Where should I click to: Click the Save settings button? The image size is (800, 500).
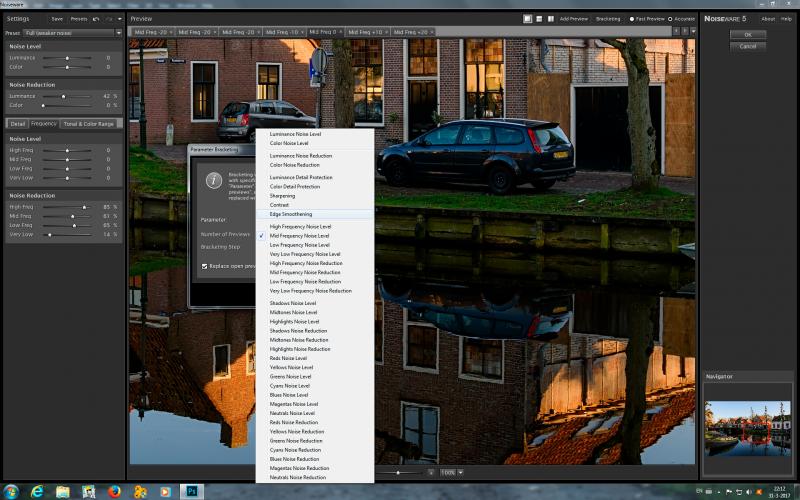(x=57, y=19)
